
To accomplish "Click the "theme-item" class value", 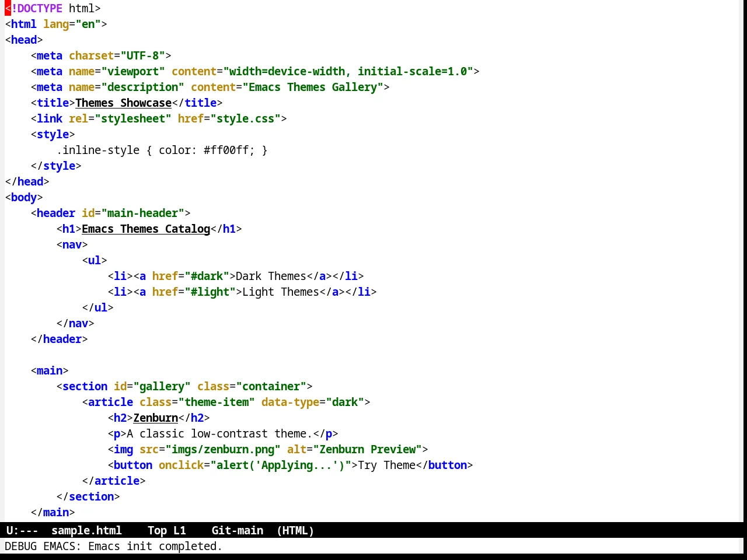I will pos(217,402).
